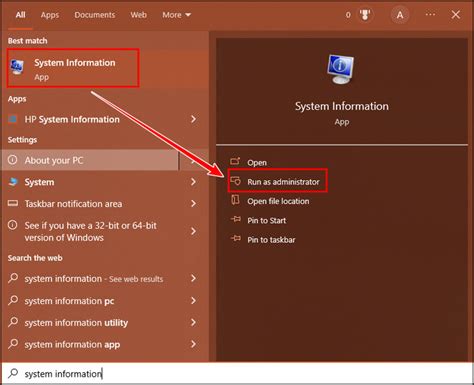Click the System result icon
Image resolution: width=474 pixels, height=385 pixels.
pyautogui.click(x=13, y=182)
